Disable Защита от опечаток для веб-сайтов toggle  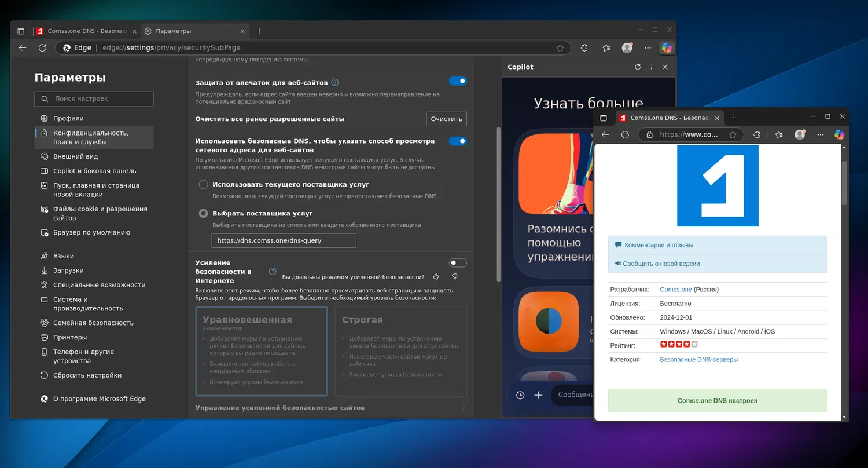click(458, 82)
